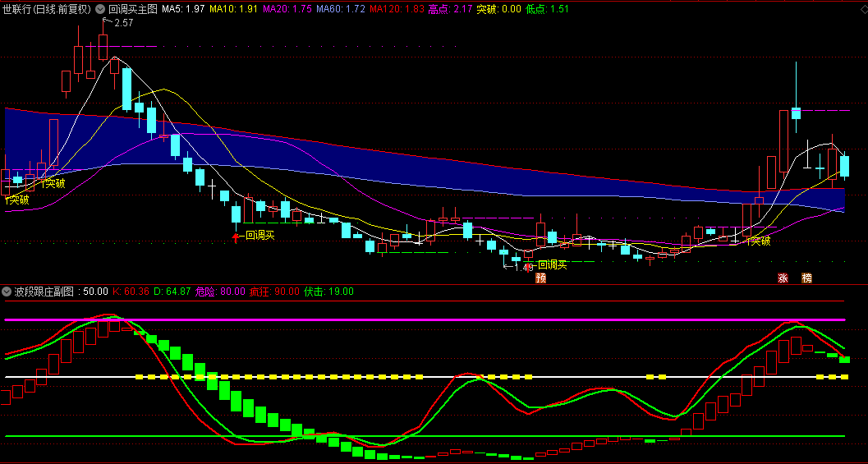This screenshot has width=868, height=464.
Task: Click the MA60: 1.72 value
Action: (341, 9)
